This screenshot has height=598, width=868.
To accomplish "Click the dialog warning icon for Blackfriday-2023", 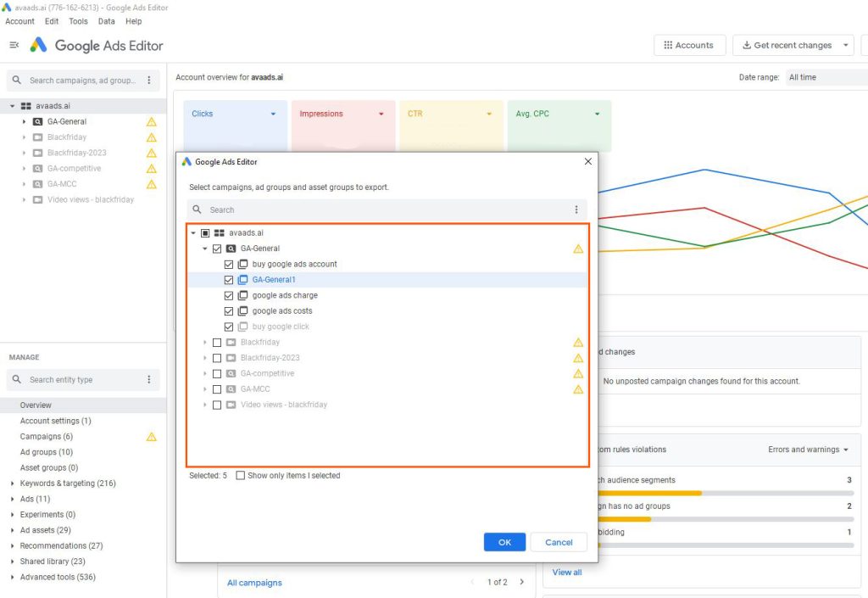I will pos(578,358).
